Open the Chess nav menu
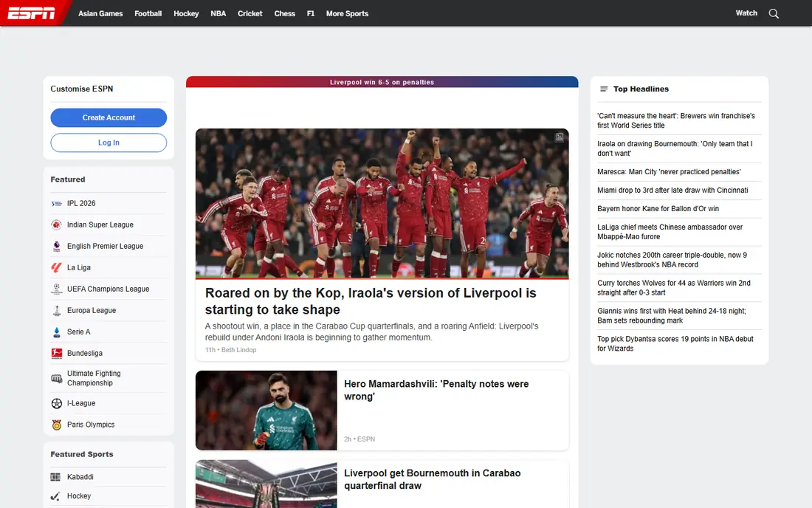The height and width of the screenshot is (508, 812). [284, 13]
